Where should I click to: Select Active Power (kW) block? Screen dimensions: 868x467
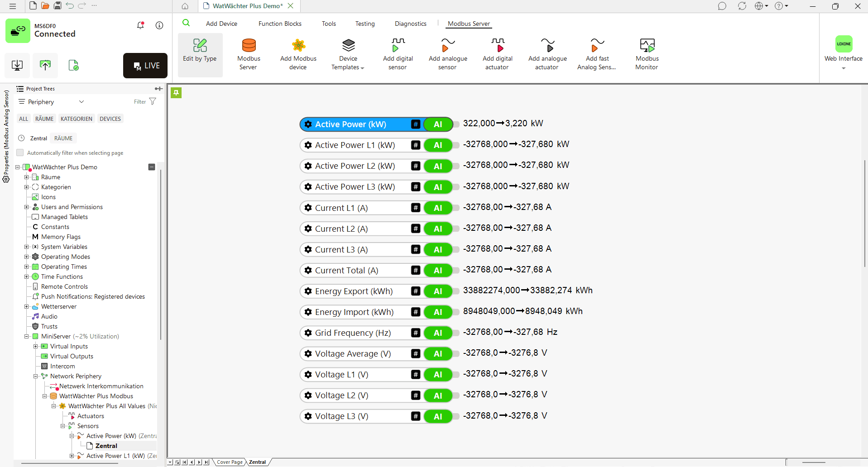(376, 124)
